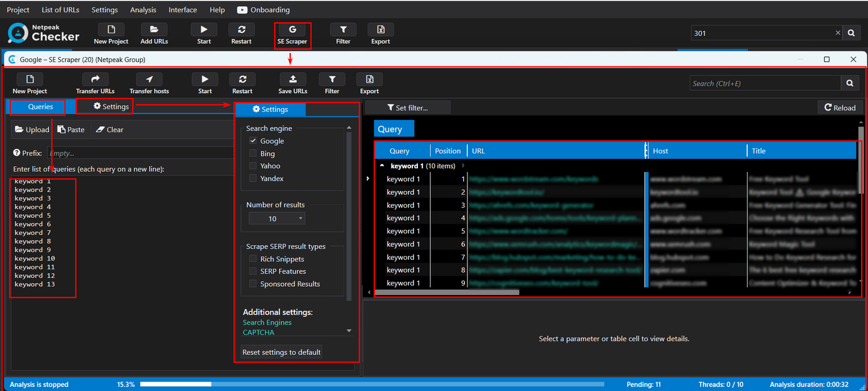The height and width of the screenshot is (391, 868).
Task: Toggle SERP Features checkbox
Action: tap(253, 271)
